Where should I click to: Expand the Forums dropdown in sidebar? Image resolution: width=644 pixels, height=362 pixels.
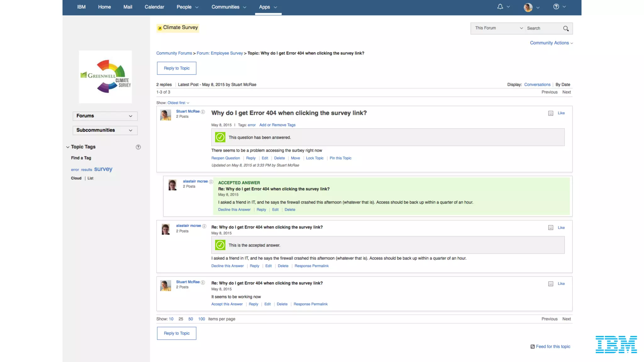pos(105,116)
